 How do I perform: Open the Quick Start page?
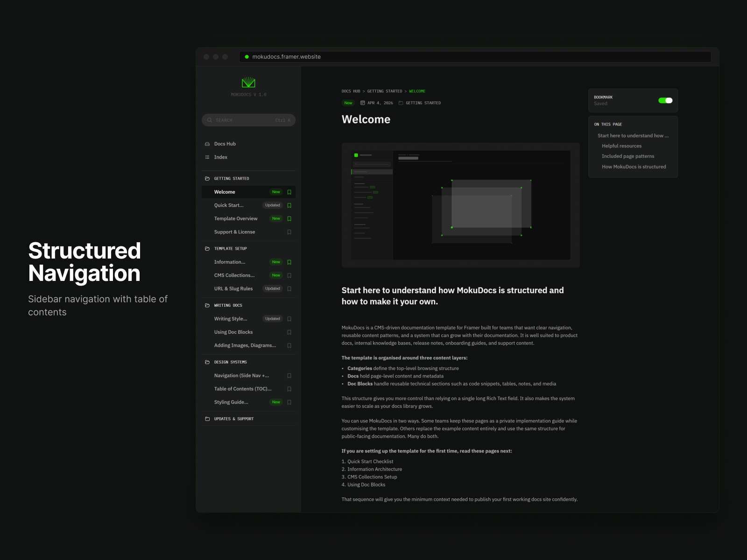(x=248, y=205)
